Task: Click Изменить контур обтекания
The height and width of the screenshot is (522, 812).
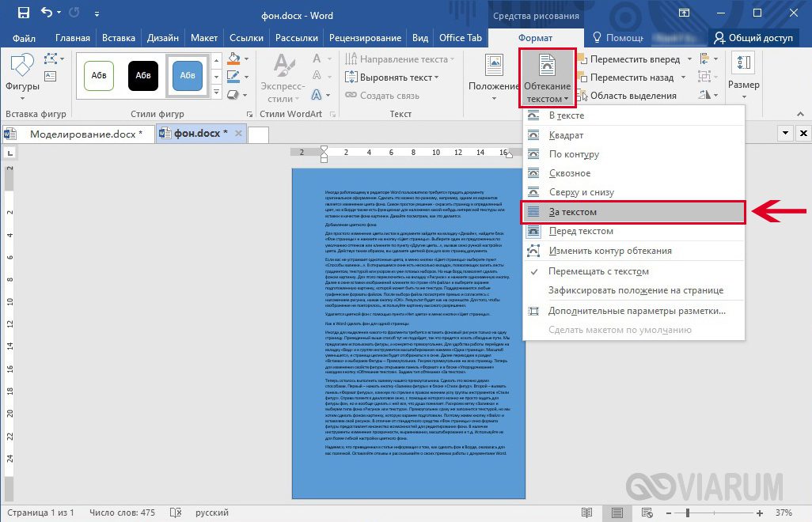Action: click(634, 251)
